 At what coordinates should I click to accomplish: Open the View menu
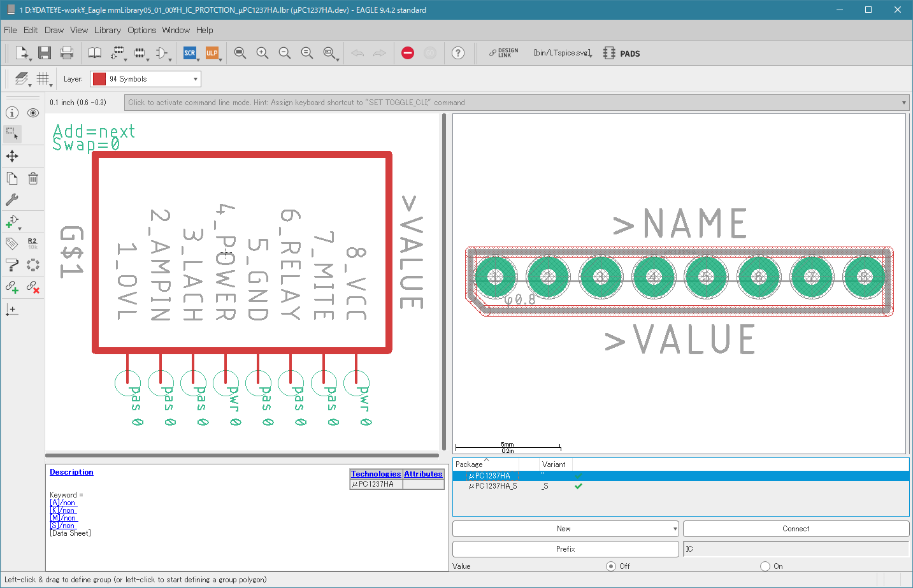[x=79, y=30]
